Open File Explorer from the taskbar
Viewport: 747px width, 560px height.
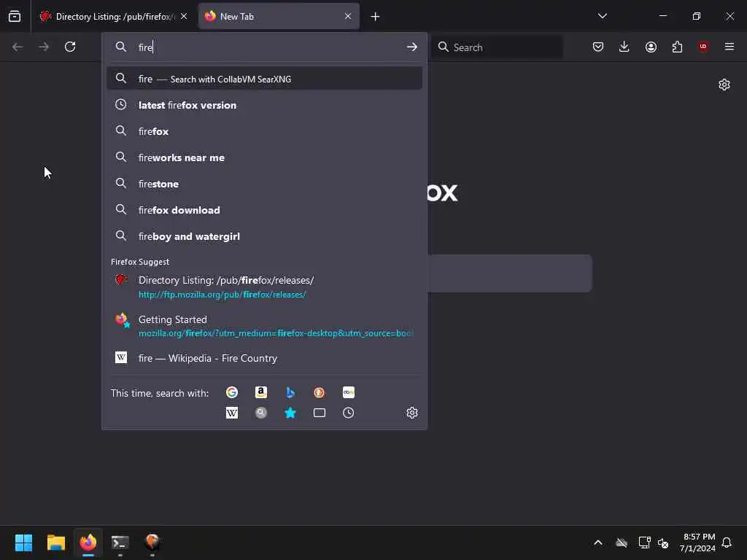(55, 542)
